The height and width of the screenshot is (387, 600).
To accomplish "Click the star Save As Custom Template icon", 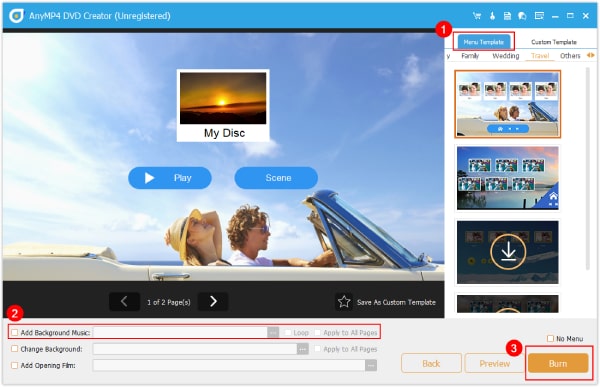I will [344, 302].
